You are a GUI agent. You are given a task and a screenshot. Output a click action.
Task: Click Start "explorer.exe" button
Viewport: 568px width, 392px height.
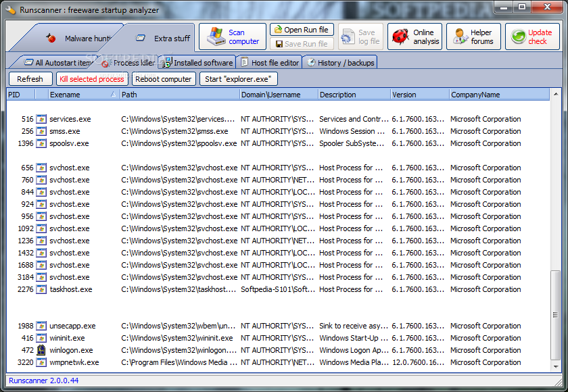point(238,79)
